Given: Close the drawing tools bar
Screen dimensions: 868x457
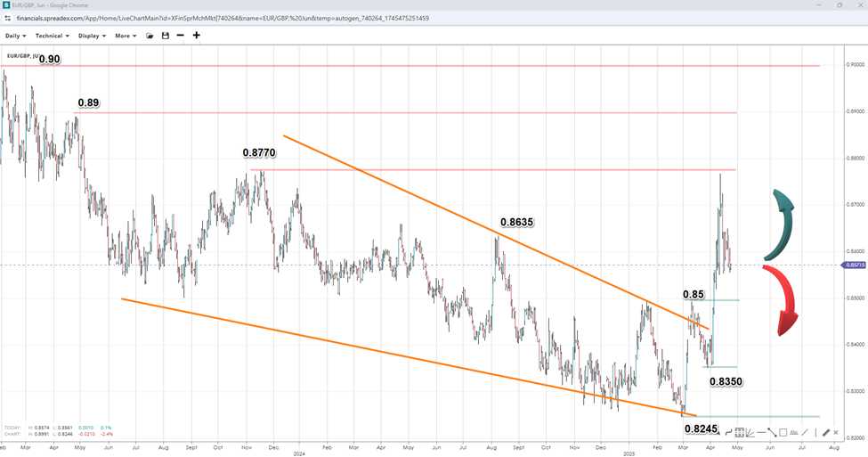Looking at the screenshot, I should pos(836,432).
